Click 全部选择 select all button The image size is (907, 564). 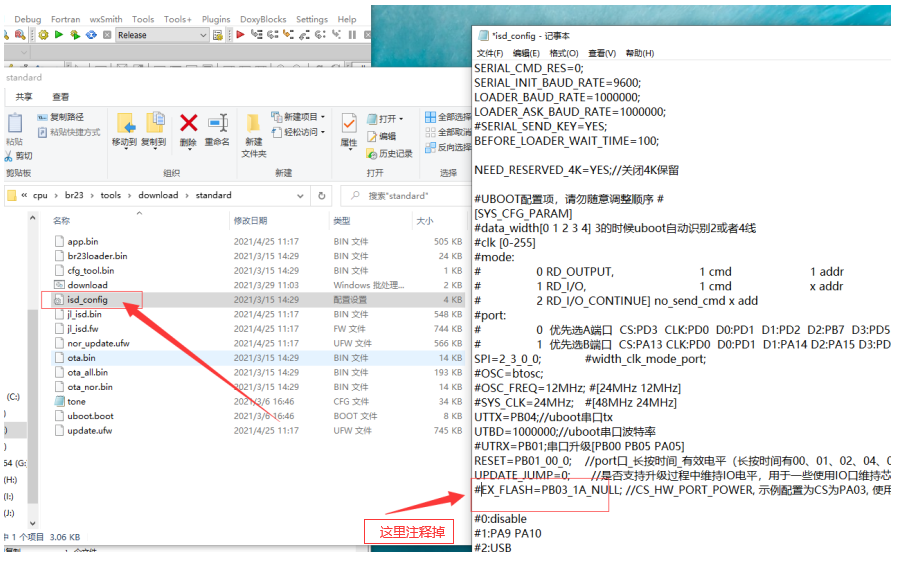(x=448, y=117)
